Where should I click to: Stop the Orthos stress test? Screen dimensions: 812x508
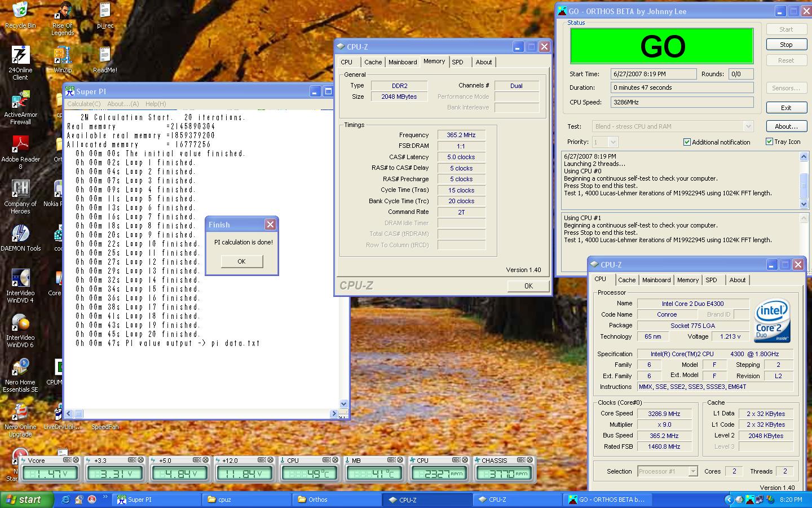point(786,45)
